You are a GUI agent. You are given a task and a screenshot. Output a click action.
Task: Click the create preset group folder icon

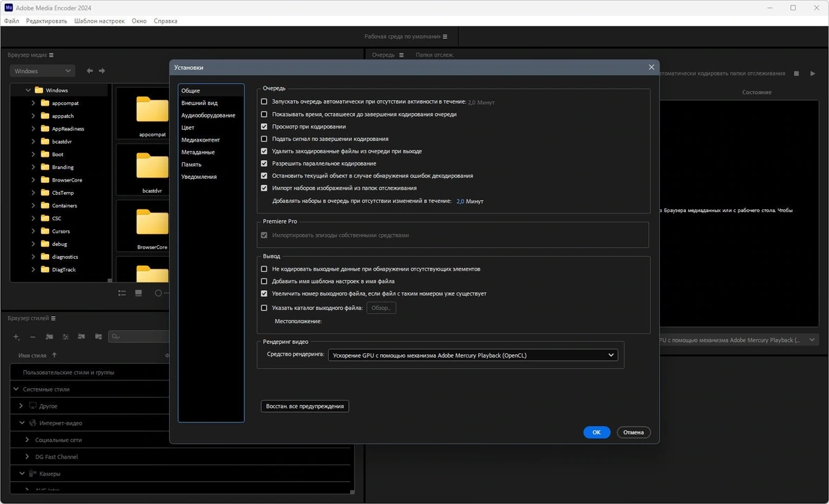49,337
